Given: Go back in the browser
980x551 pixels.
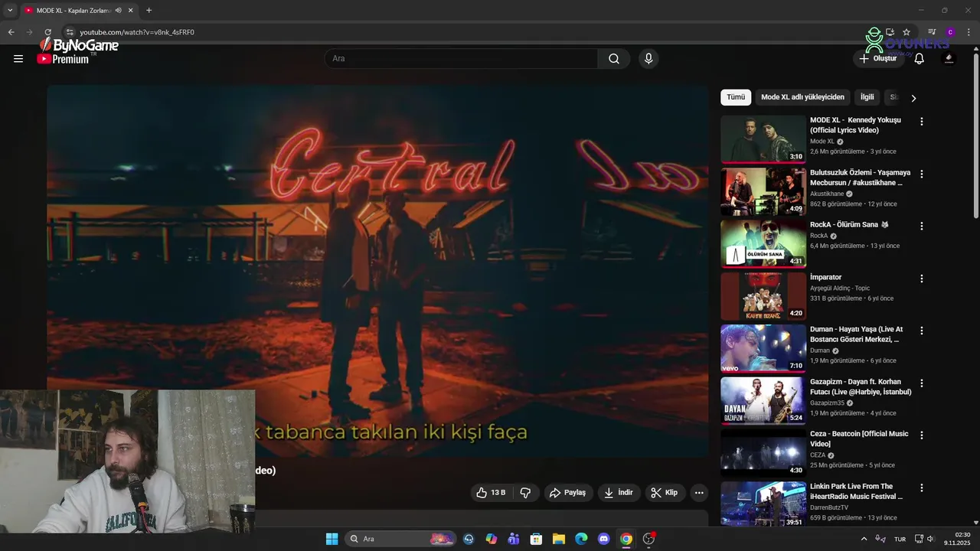Looking at the screenshot, I should 11,32.
